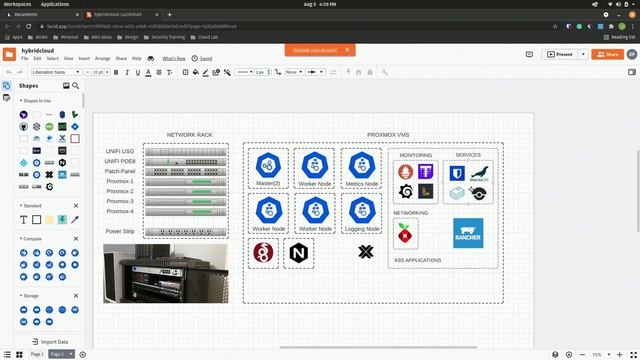Close the Standard shapes section
The width and height of the screenshot is (640, 360).
click(x=76, y=206)
